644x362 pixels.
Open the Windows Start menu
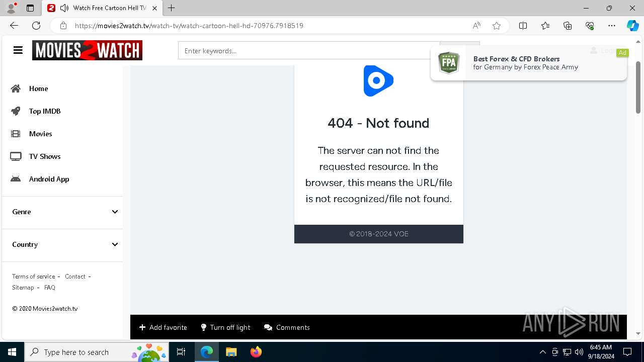(12, 352)
